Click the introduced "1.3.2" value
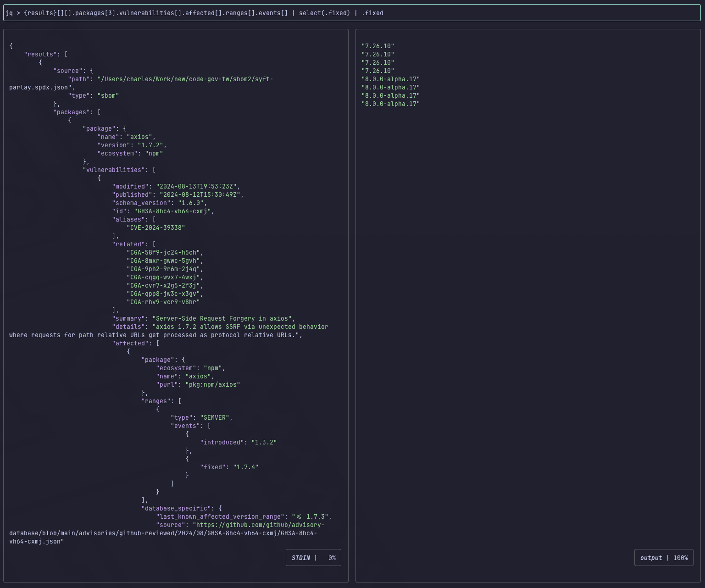Image resolution: width=705 pixels, height=588 pixels. click(264, 442)
